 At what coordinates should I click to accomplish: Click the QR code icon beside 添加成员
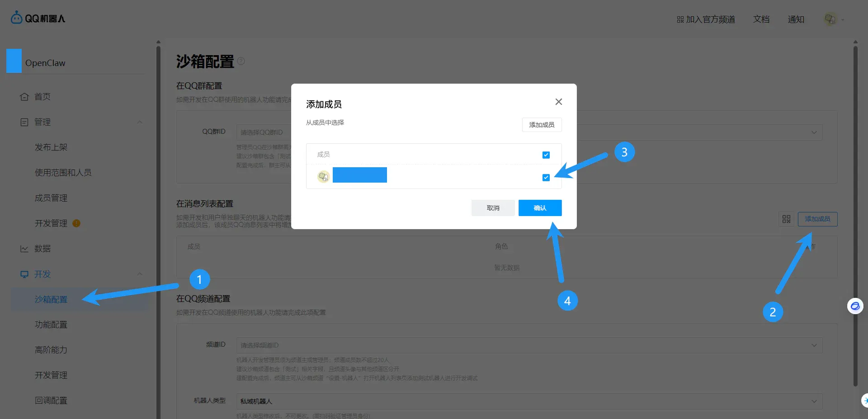(x=786, y=219)
